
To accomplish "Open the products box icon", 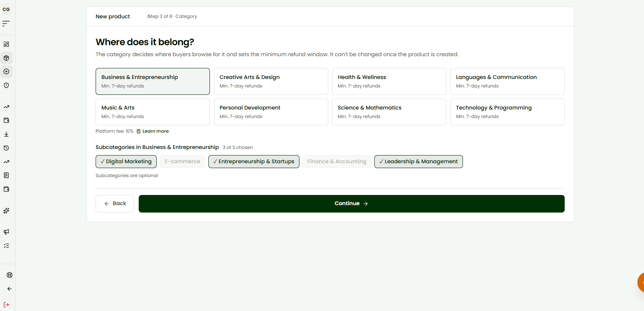I will (6, 58).
